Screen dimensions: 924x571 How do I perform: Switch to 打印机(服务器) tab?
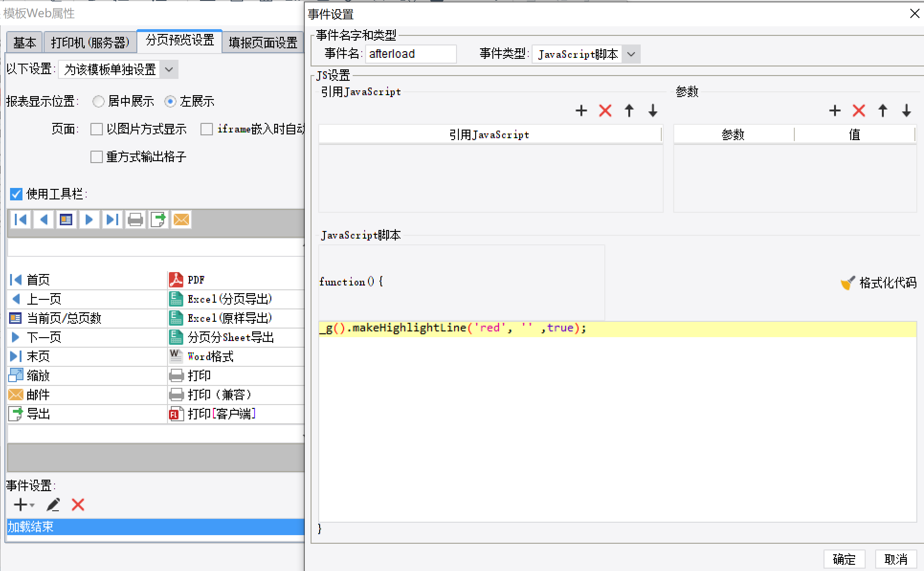[x=90, y=43]
